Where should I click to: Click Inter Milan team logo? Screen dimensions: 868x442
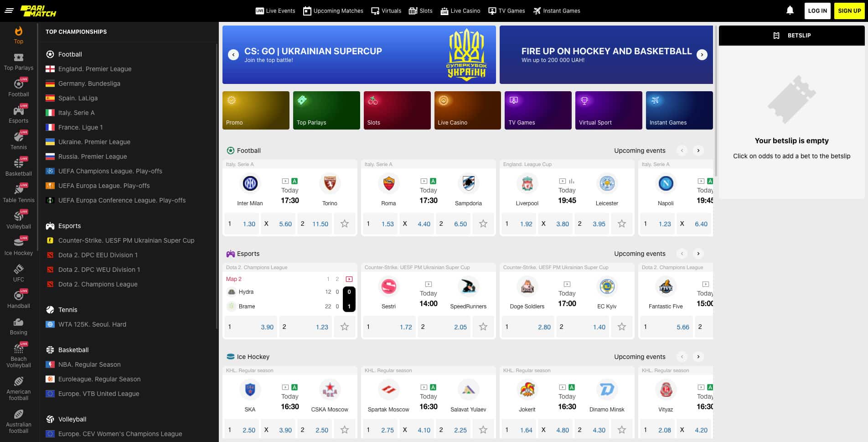point(250,183)
